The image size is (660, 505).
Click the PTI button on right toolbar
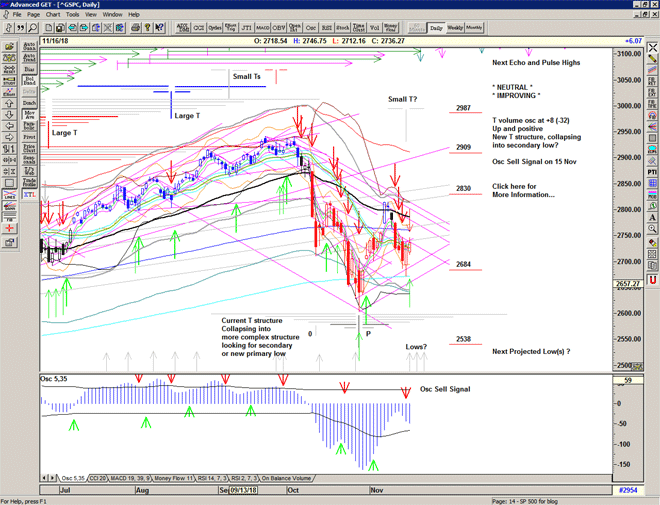point(651,172)
